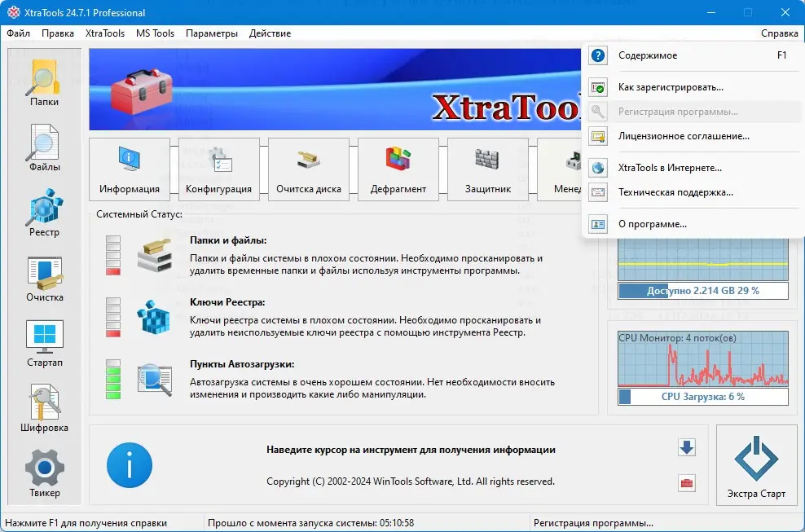Screen dimensions: 805x532
Task: Open the Файл menu
Action: click(19, 33)
